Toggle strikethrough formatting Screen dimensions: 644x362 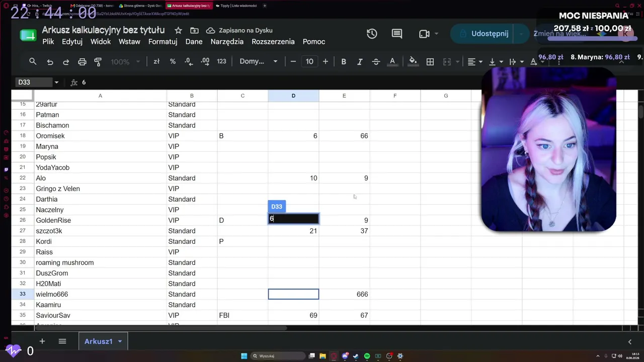tap(376, 61)
